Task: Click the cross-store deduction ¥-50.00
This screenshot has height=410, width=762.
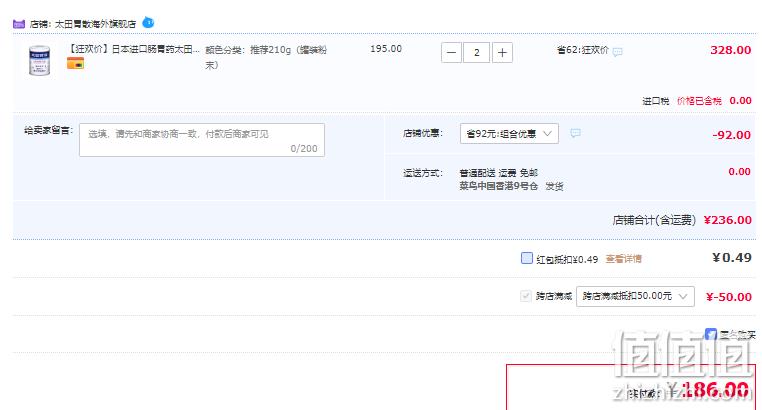Action: (x=728, y=297)
